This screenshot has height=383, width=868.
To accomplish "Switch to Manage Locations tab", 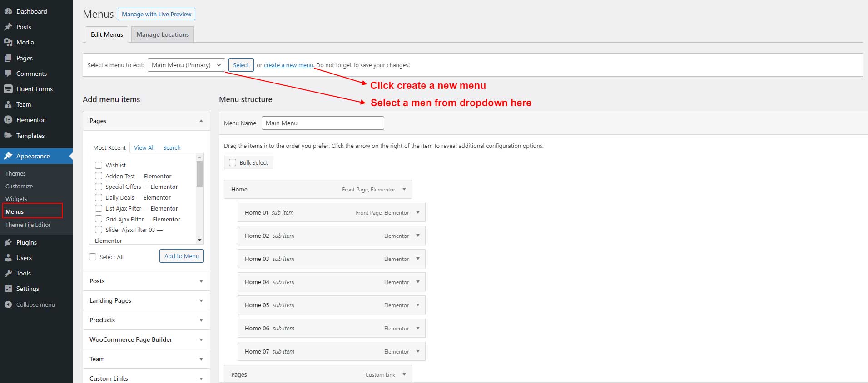I will 162,34.
